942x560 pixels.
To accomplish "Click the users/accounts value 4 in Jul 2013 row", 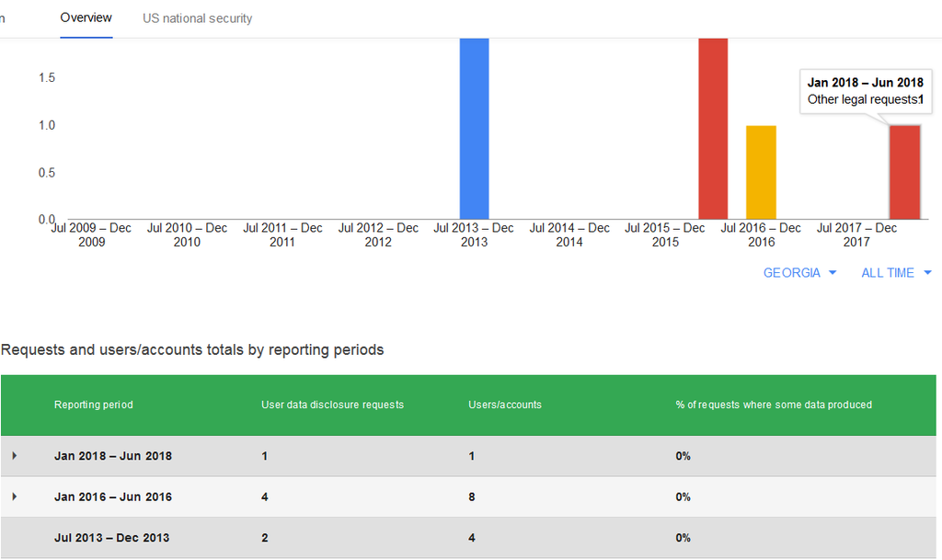I will point(472,538).
